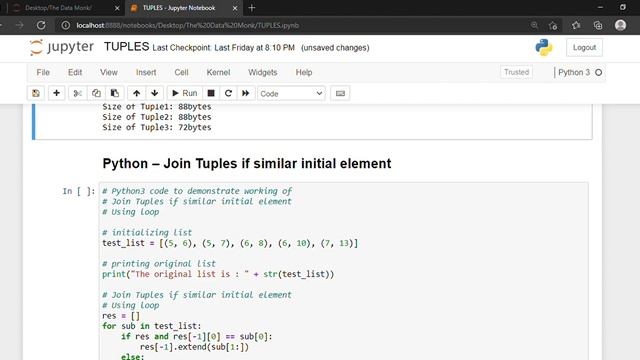
Task: Open the Insert menu
Action: [146, 72]
